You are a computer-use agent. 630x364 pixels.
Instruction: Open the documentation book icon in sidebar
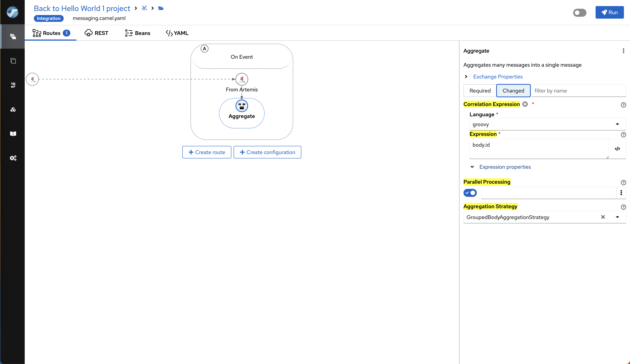coord(13,134)
